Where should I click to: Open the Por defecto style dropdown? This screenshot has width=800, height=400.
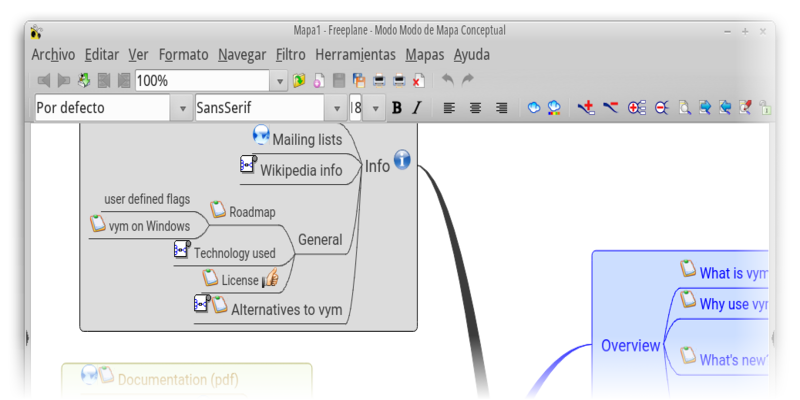(183, 108)
